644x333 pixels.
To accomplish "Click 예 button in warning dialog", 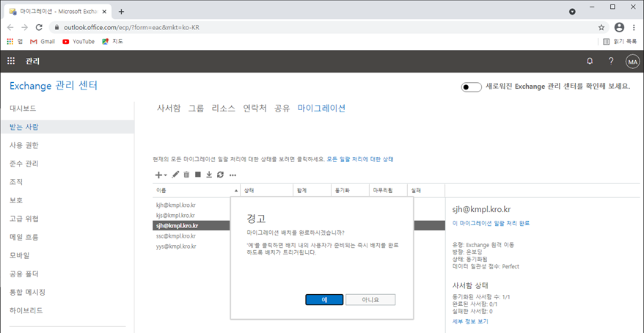I will [x=324, y=300].
